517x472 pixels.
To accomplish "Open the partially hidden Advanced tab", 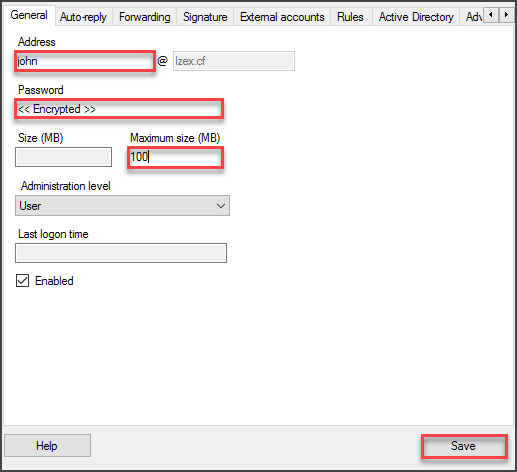I will (x=473, y=17).
